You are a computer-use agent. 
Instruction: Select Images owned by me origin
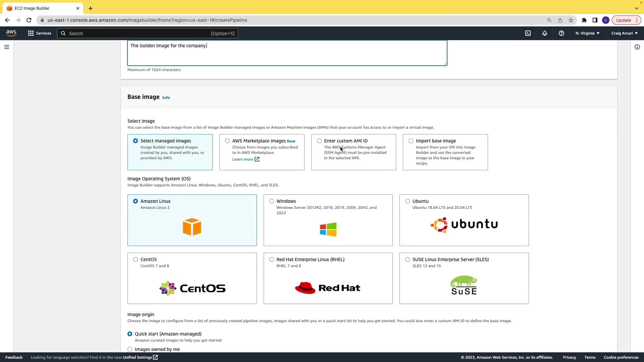coord(130,349)
